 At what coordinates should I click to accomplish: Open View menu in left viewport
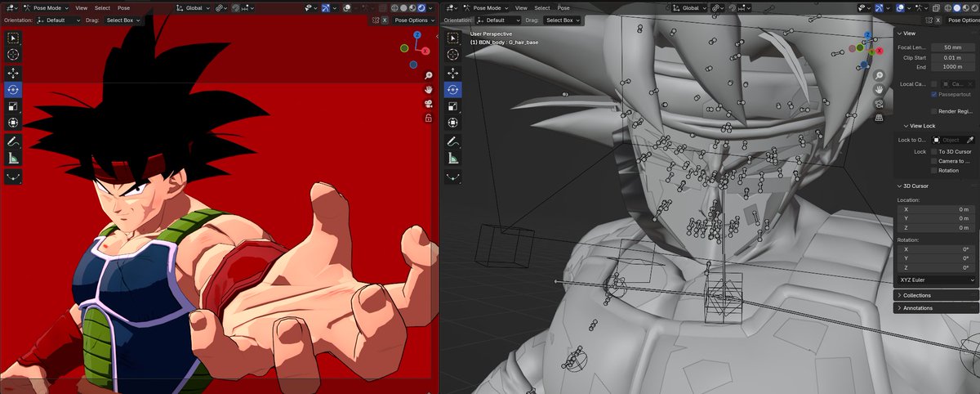click(x=81, y=7)
